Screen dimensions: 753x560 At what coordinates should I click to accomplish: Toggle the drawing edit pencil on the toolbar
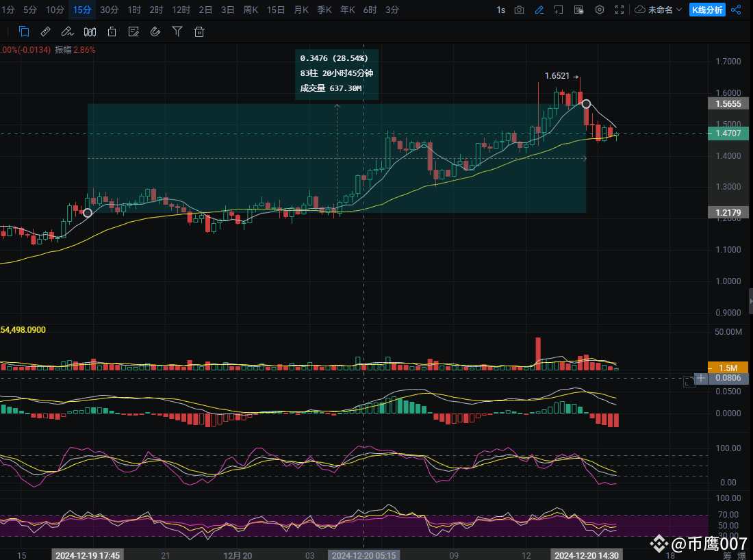539,10
